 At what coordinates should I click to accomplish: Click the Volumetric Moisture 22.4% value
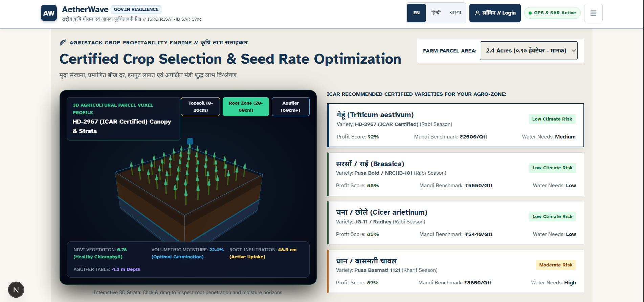click(x=216, y=250)
